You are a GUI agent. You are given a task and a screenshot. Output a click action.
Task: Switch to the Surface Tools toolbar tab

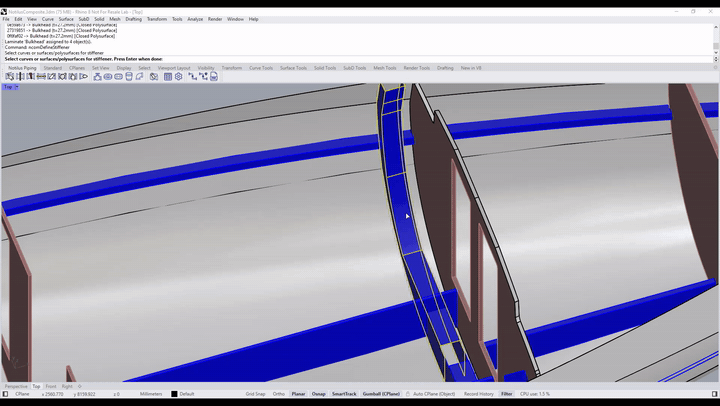[x=293, y=68]
